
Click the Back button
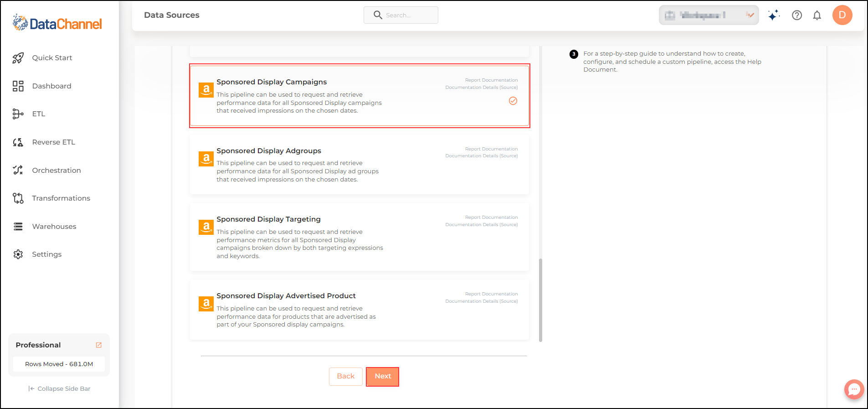tap(346, 377)
